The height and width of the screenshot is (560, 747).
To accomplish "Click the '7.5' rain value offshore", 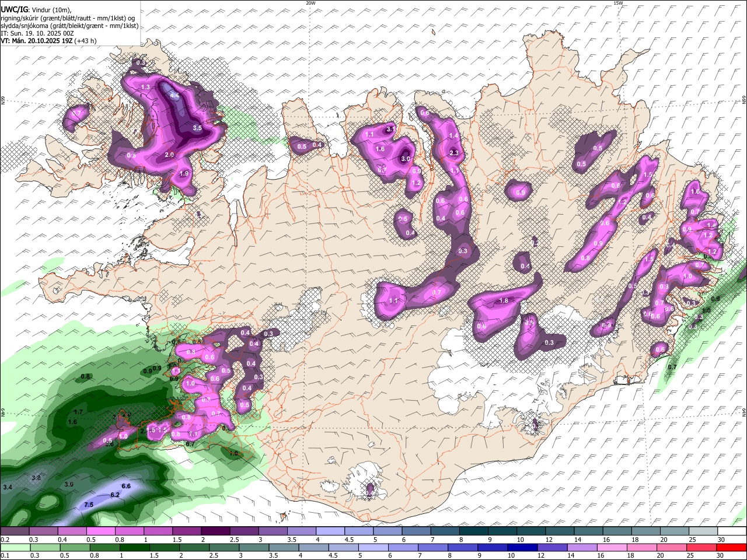I will tap(89, 505).
